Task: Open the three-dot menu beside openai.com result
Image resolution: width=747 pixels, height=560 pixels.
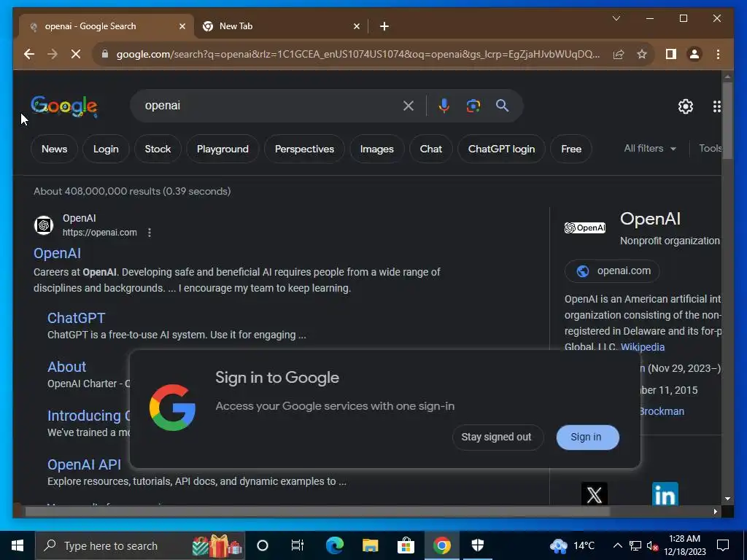Action: tap(150, 233)
